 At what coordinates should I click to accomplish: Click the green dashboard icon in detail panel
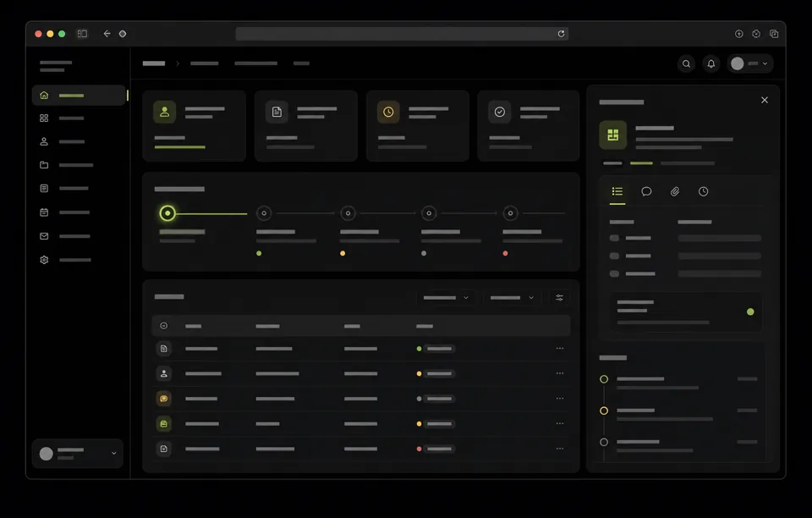point(613,135)
